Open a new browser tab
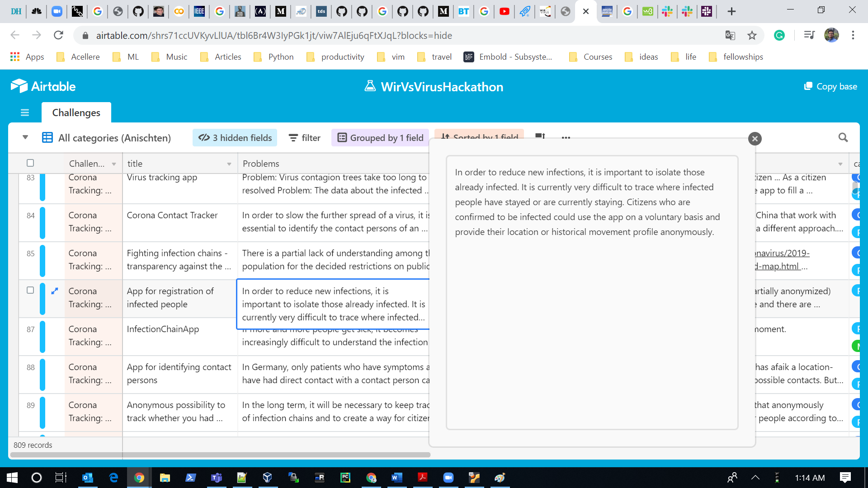 coord(731,11)
